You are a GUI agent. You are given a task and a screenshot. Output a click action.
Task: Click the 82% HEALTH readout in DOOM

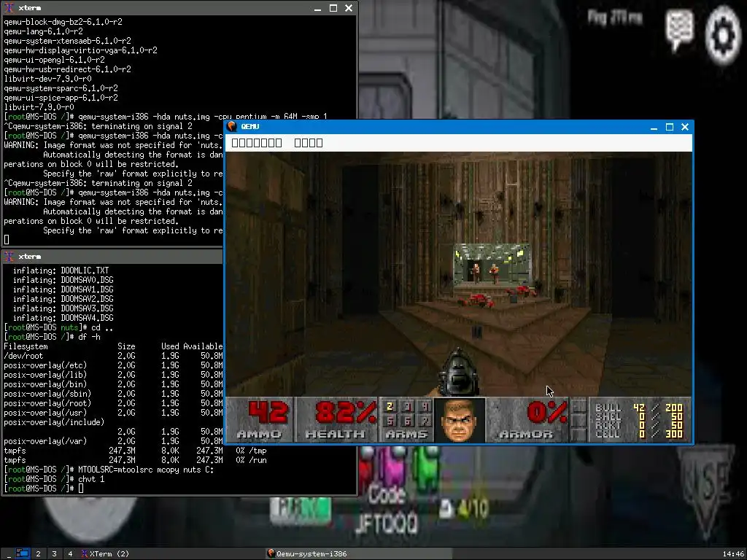[x=336, y=420]
